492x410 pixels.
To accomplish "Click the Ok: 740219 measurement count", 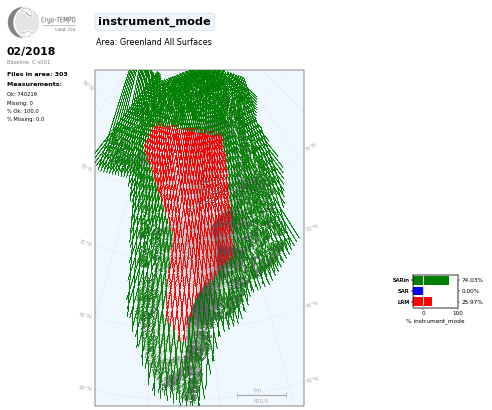I will pyautogui.click(x=22, y=94).
